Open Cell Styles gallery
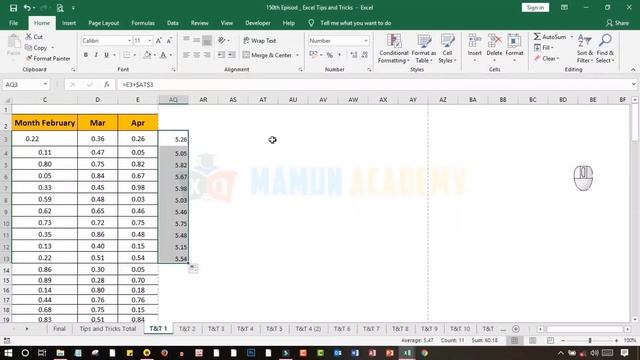 [447, 49]
